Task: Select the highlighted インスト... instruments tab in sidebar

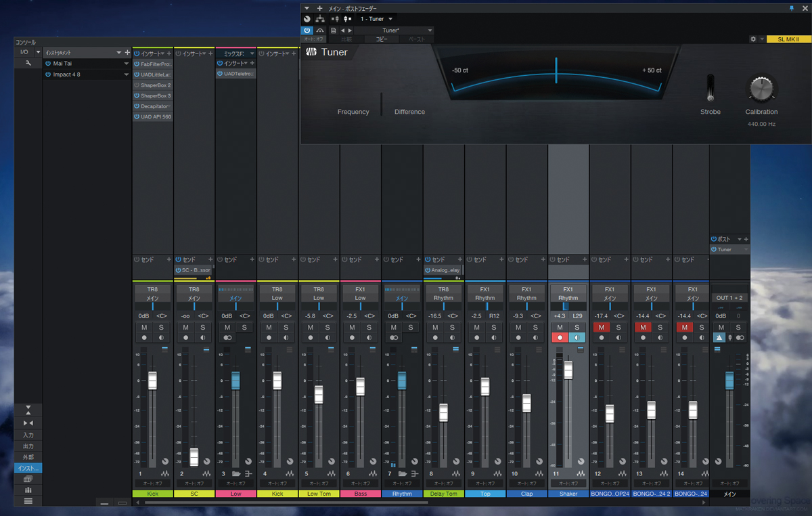Action: [x=28, y=468]
